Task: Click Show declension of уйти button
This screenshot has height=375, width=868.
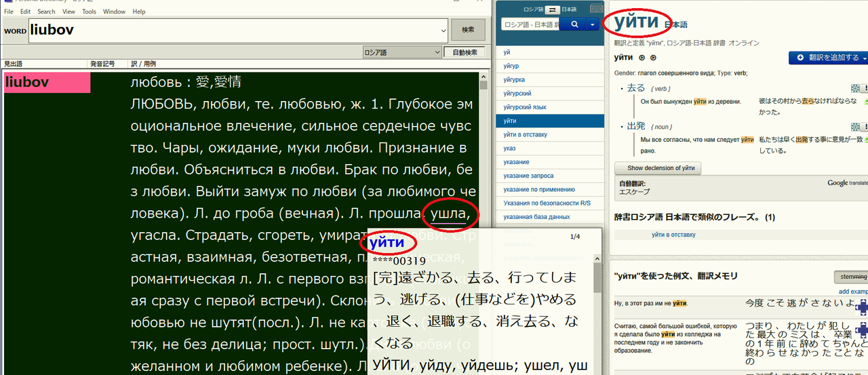Action: click(658, 168)
